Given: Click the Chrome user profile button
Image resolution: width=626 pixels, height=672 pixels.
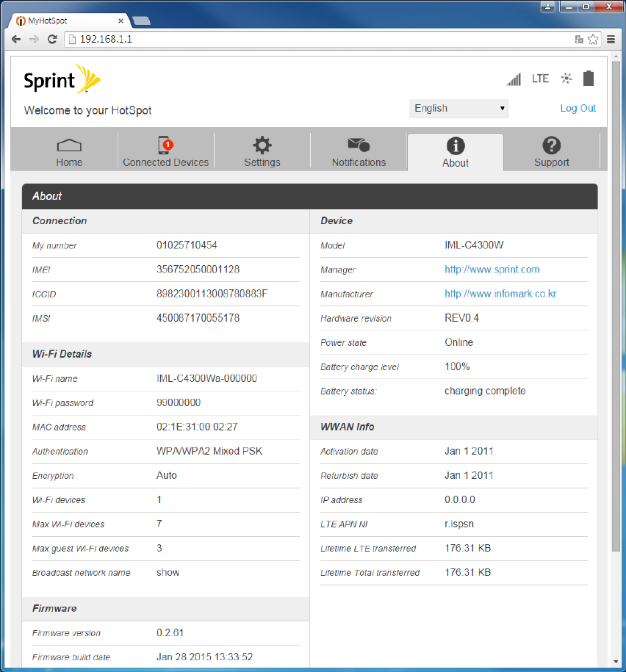Looking at the screenshot, I should point(548,7).
